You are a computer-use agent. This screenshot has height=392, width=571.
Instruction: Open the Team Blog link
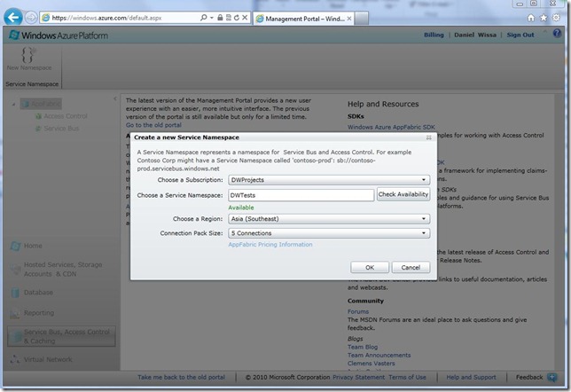pos(363,347)
